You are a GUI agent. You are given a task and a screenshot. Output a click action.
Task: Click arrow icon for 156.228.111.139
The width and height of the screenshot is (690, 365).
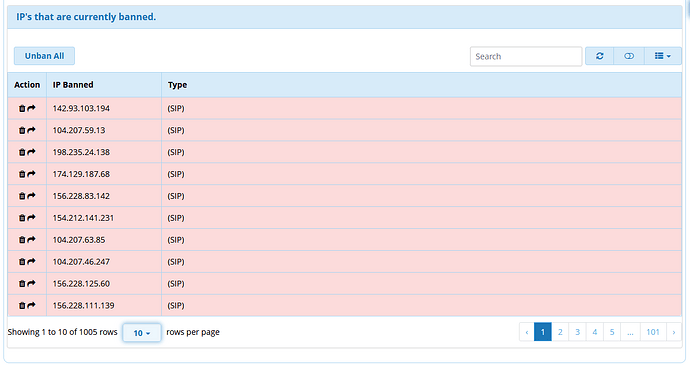coord(31,306)
